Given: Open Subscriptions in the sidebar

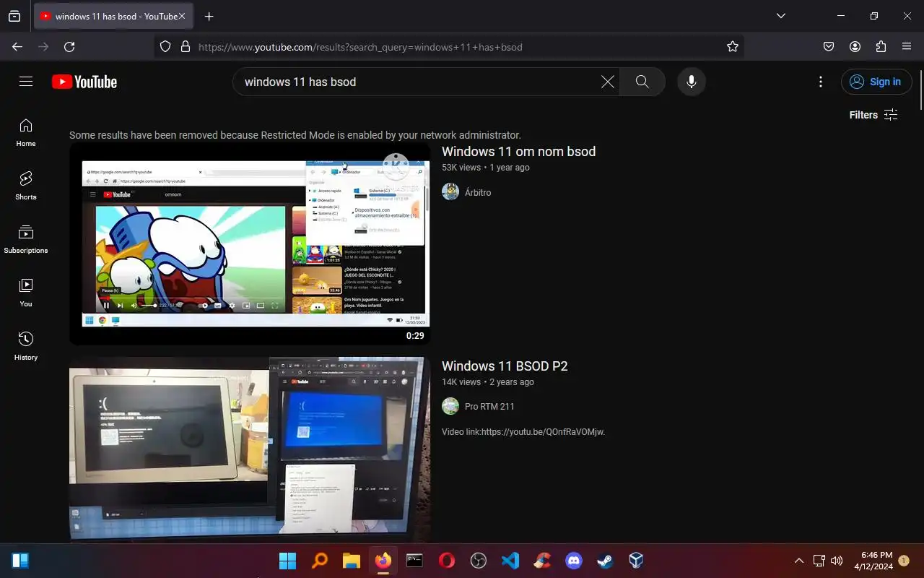Looking at the screenshot, I should pos(26,239).
